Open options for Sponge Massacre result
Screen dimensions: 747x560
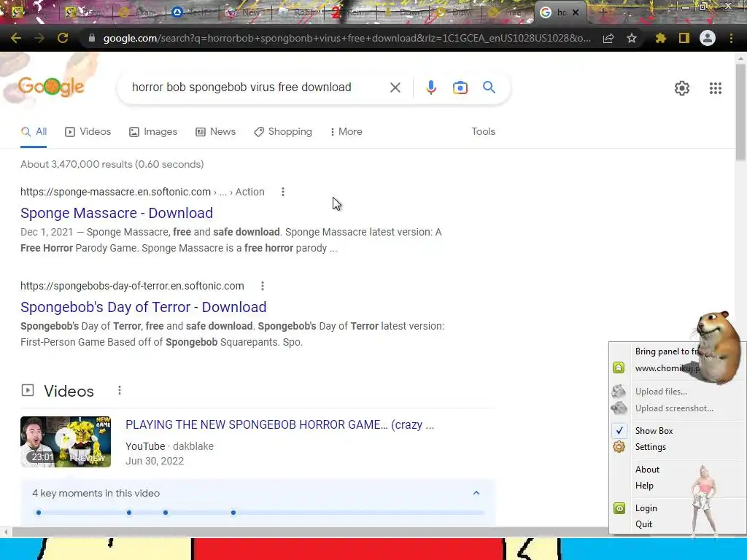coord(283,192)
